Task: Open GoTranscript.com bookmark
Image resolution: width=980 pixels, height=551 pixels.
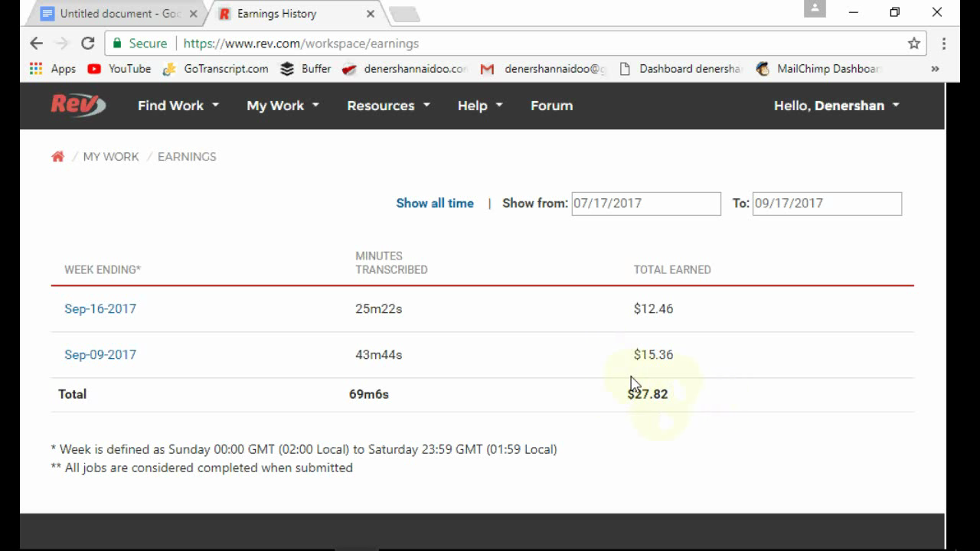Action: pyautogui.click(x=216, y=69)
